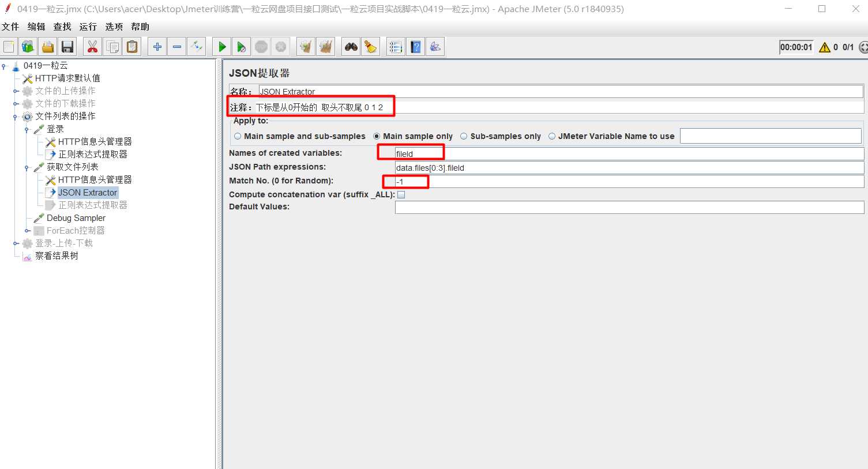868x469 pixels.
Task: Click the warning triangle log indicator
Action: coord(825,47)
